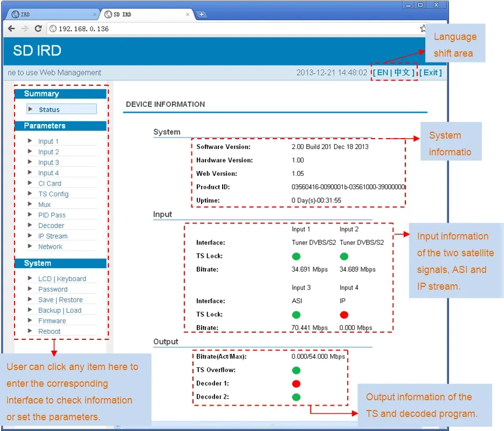Screen dimensions: 504x431
Task: Click the red Decoder 1 status indicator
Action: (x=296, y=384)
